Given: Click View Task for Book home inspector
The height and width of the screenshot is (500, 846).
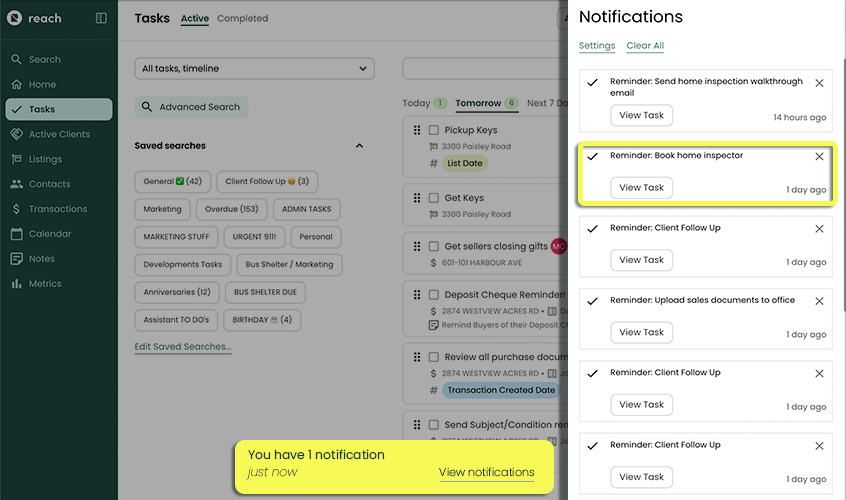Looking at the screenshot, I should coord(641,187).
